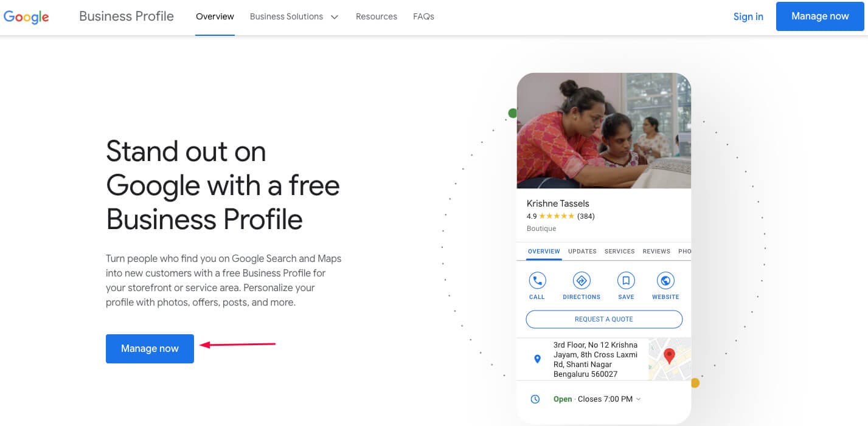Click the Krishne Tassels business name
Viewport: 868px width, 426px height.
(x=558, y=204)
